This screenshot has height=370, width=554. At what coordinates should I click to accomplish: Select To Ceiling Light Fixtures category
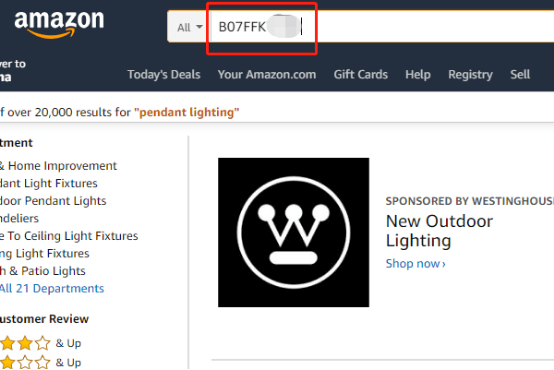[x=69, y=236]
